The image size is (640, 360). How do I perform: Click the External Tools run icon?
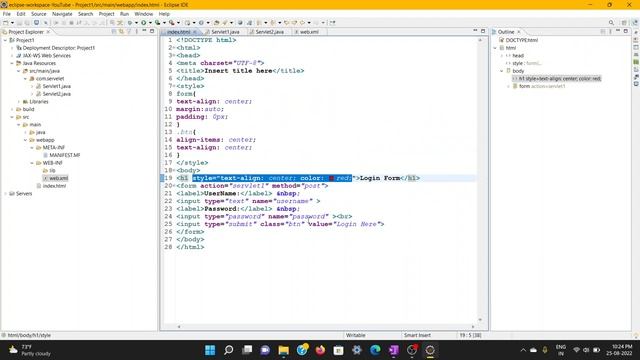click(172, 23)
